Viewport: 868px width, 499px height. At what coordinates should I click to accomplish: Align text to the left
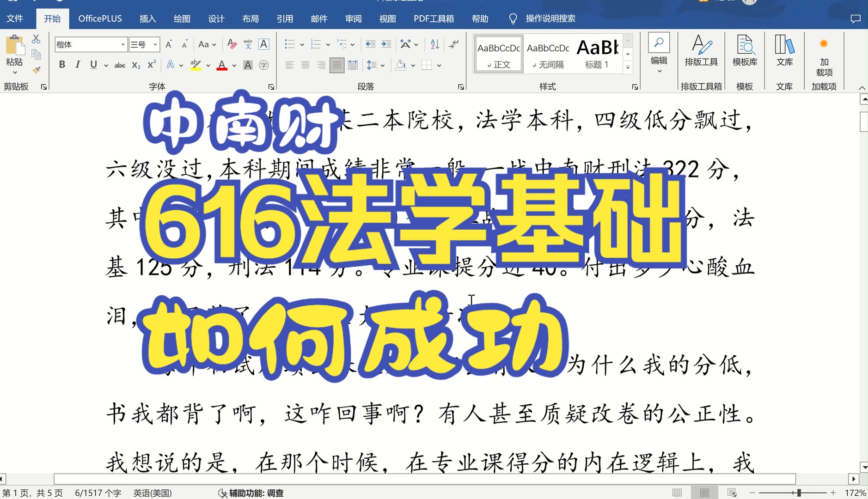pyautogui.click(x=289, y=65)
